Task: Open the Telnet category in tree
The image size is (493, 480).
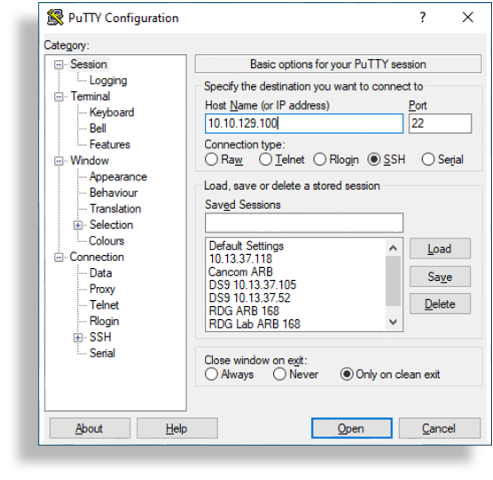Action: (104, 305)
